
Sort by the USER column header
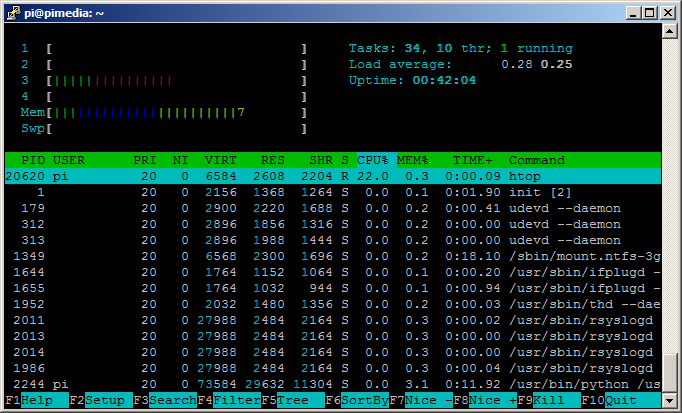click(69, 160)
